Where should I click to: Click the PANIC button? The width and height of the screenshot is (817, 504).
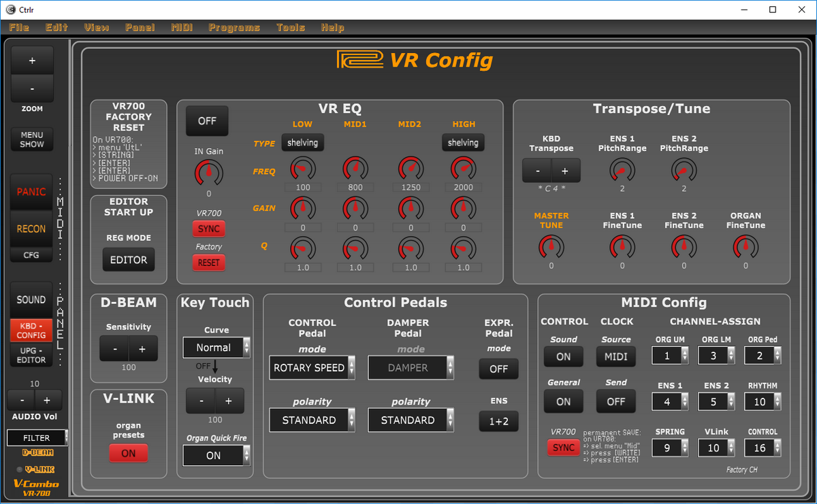click(x=31, y=192)
